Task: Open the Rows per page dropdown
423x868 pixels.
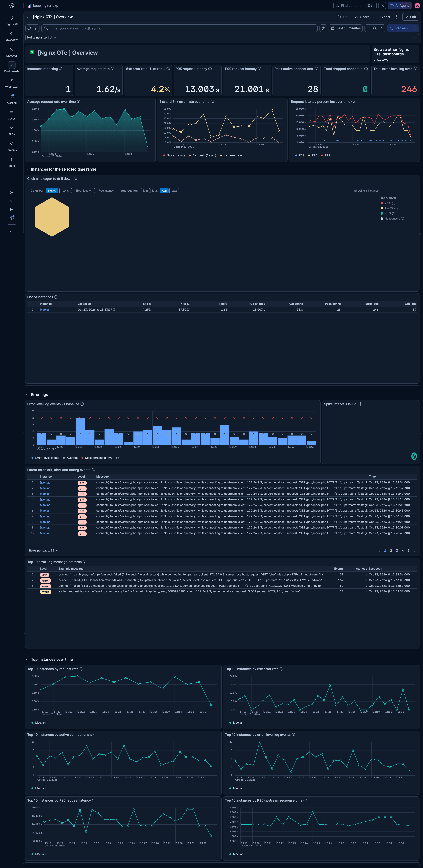Action: pos(44,551)
